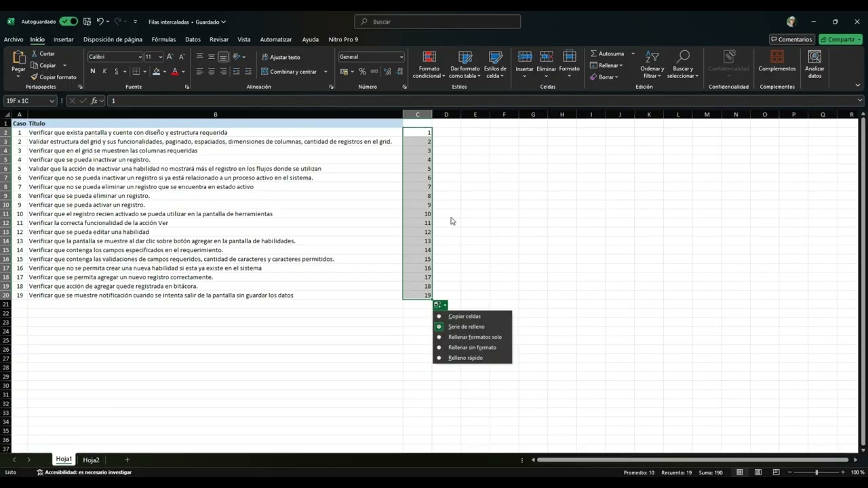Open the font name Calibri dropdown
The width and height of the screenshot is (868, 488).
140,57
